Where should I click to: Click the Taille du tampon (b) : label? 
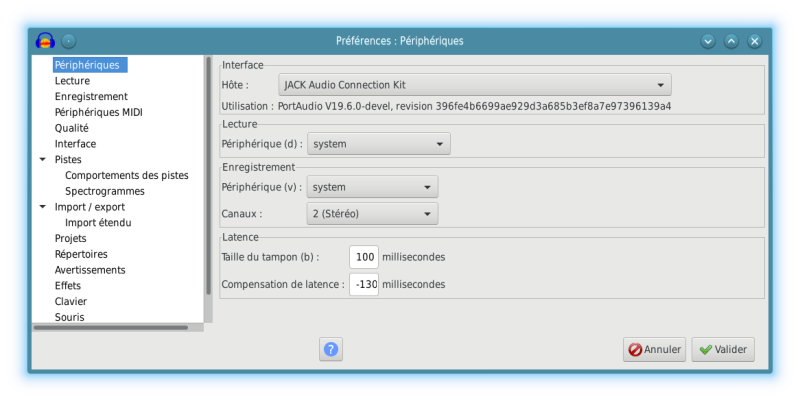click(x=270, y=257)
